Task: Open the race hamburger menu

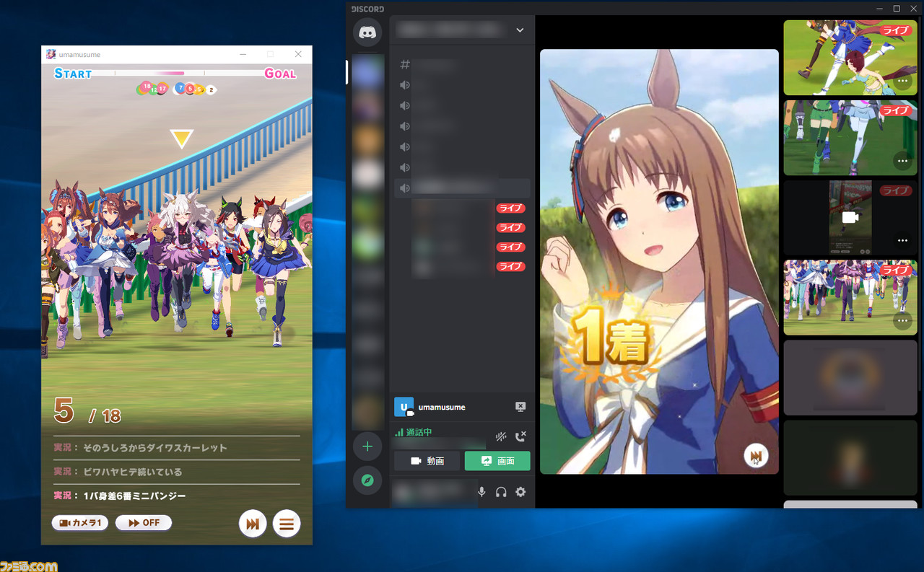Action: (287, 523)
